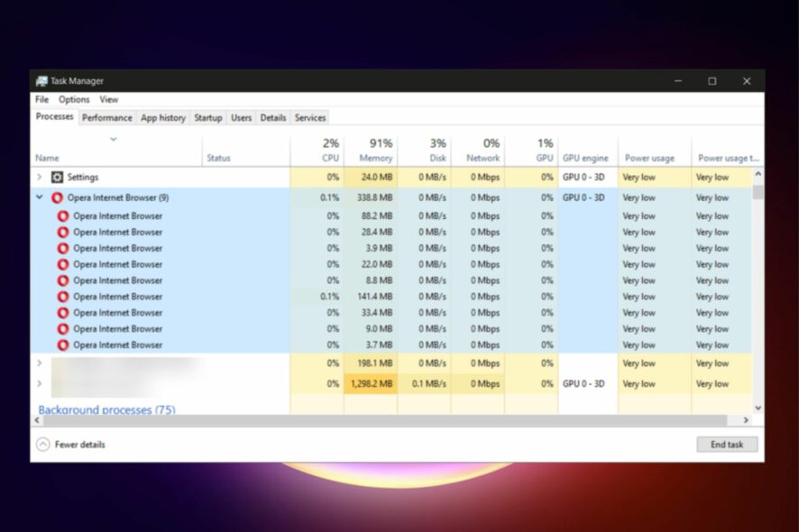Click the horizontal scrollbar right arrow
The height and width of the screenshot is (532, 799).
click(746, 420)
